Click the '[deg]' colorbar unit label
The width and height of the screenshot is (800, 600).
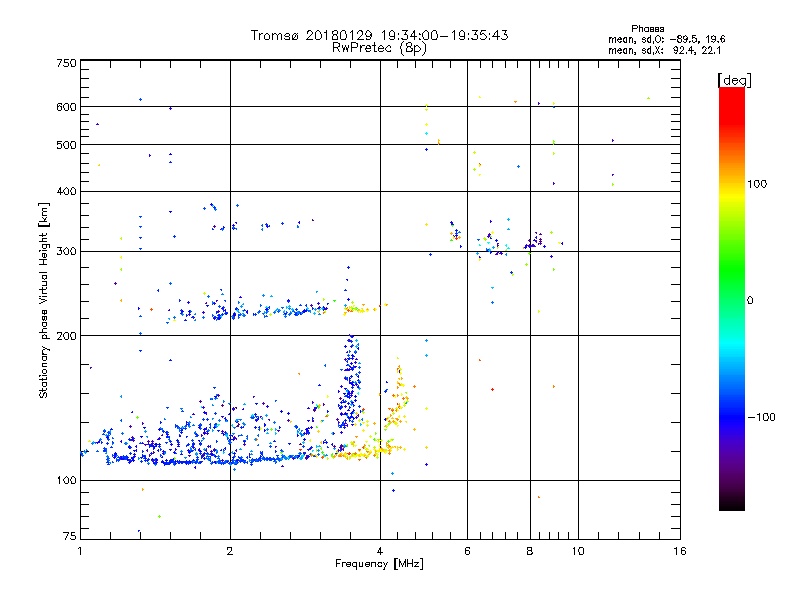(x=734, y=80)
